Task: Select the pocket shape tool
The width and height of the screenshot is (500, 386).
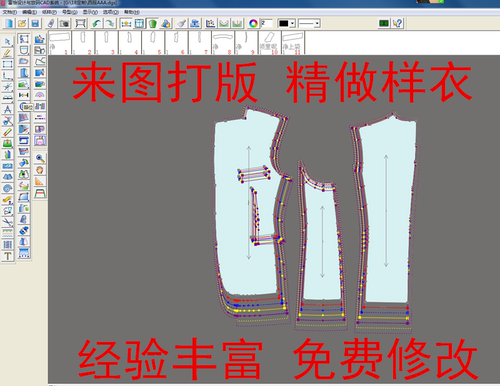Action: point(24,50)
